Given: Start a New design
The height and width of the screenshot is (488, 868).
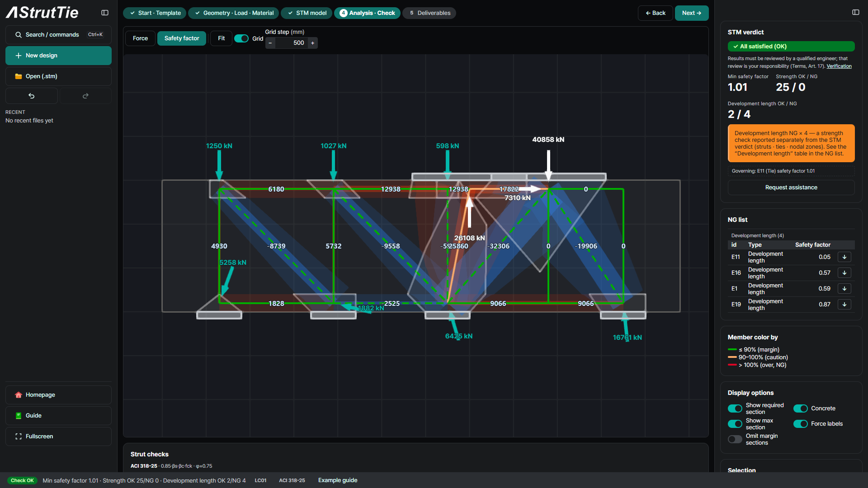Looking at the screenshot, I should [58, 56].
